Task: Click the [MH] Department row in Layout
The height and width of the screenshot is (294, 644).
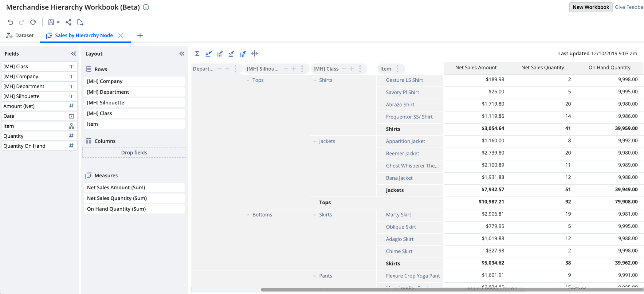Action: [x=134, y=92]
